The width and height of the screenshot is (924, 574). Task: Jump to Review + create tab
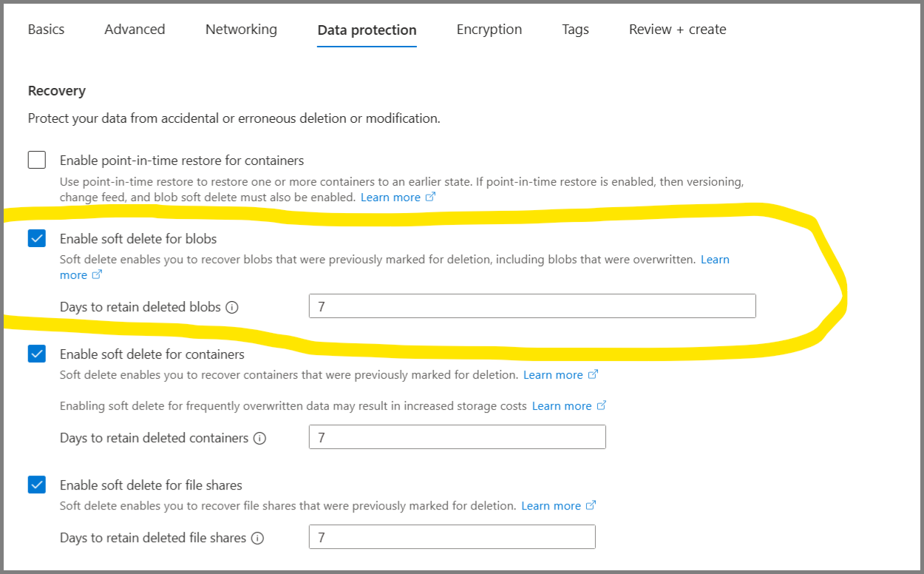point(677,30)
